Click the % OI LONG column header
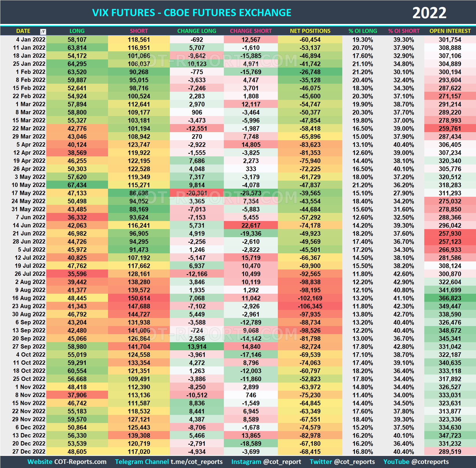 (363, 31)
